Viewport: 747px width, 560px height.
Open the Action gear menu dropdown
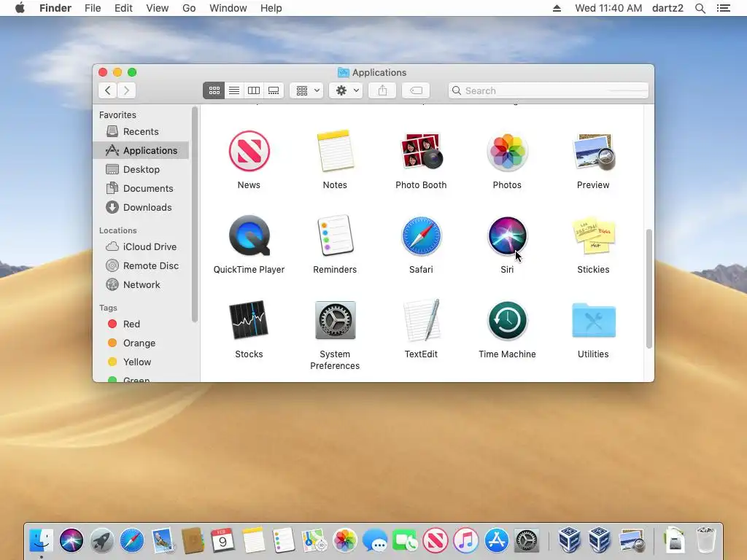pos(347,90)
